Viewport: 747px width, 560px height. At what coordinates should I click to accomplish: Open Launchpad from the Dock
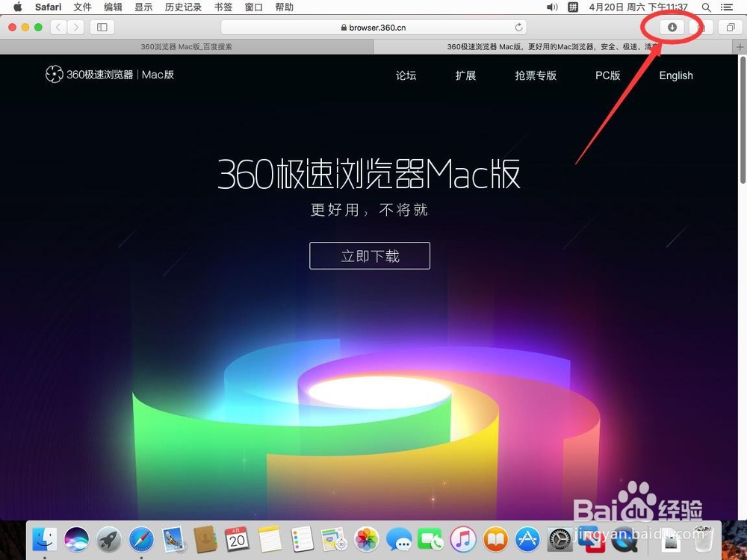(109, 540)
